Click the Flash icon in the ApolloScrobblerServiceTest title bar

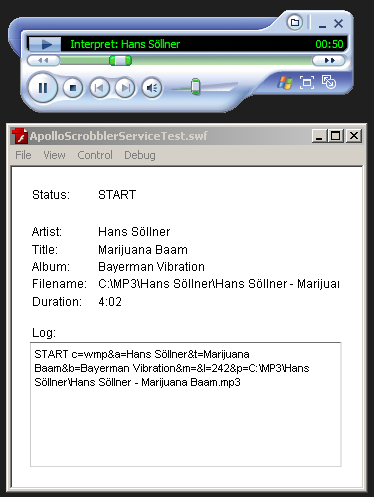(20, 136)
